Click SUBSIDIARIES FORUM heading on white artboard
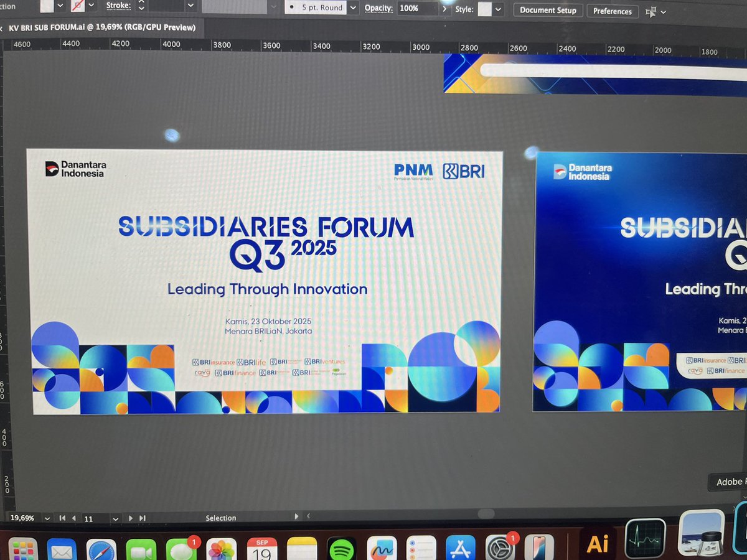 (266, 226)
